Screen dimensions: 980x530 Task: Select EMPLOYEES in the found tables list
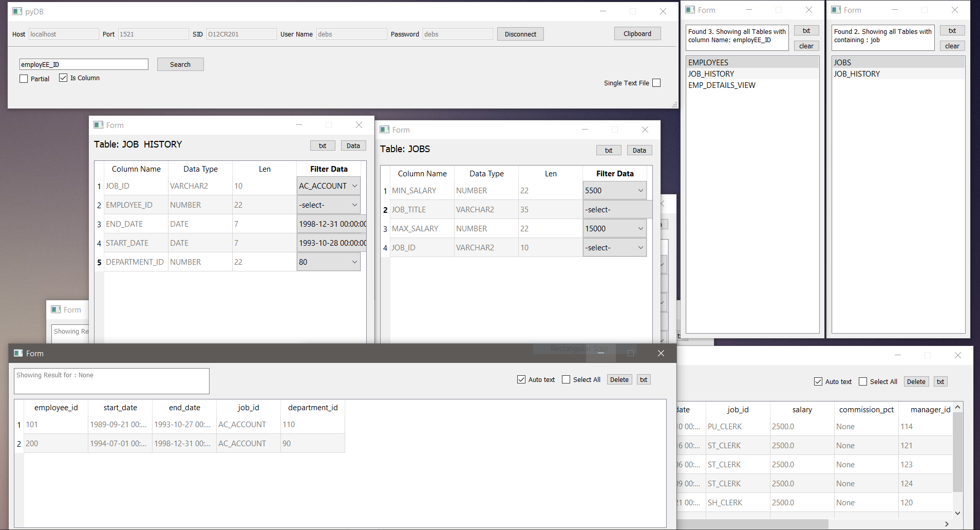[752, 62]
